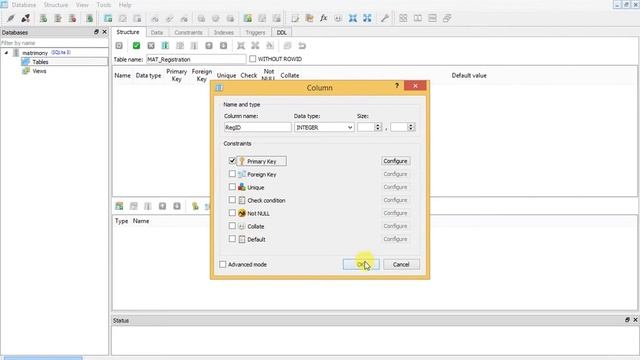The image size is (640, 360).
Task: Click OK in the Column dialog
Action: click(x=361, y=264)
